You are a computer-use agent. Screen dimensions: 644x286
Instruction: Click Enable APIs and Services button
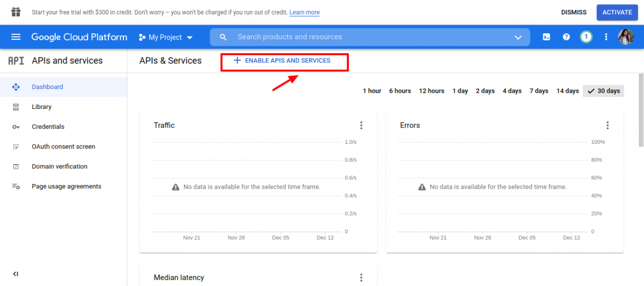(282, 61)
